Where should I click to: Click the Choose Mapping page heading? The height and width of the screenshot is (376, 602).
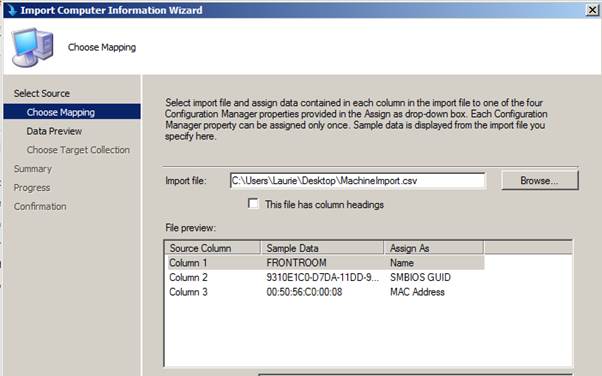click(x=102, y=47)
